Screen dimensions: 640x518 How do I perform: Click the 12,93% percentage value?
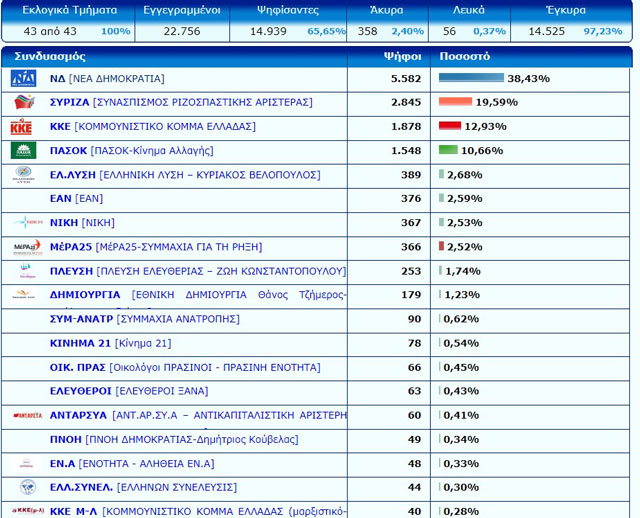(486, 127)
